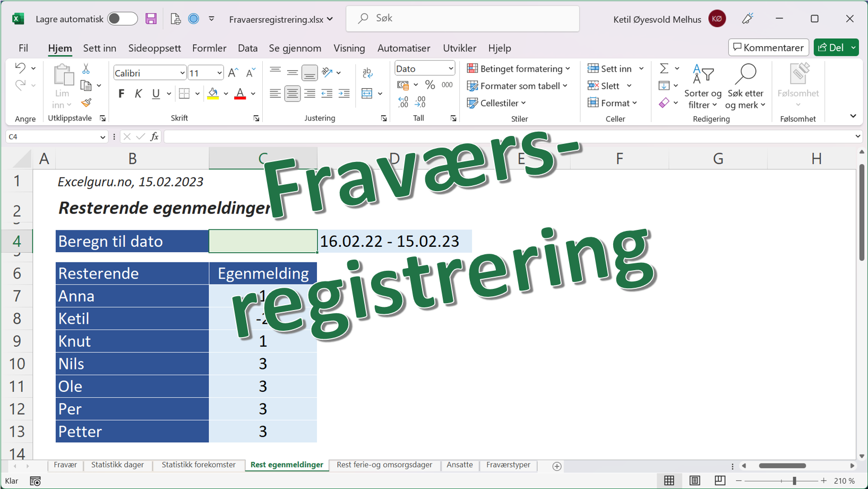Save the workbook with the floppy disk icon
This screenshot has height=489, width=868.
point(151,19)
